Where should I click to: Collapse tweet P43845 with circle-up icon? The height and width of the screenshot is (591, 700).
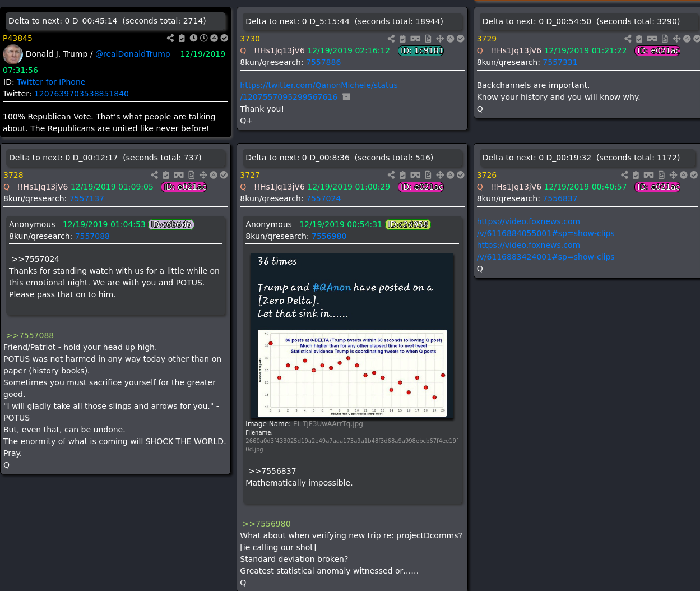point(214,38)
